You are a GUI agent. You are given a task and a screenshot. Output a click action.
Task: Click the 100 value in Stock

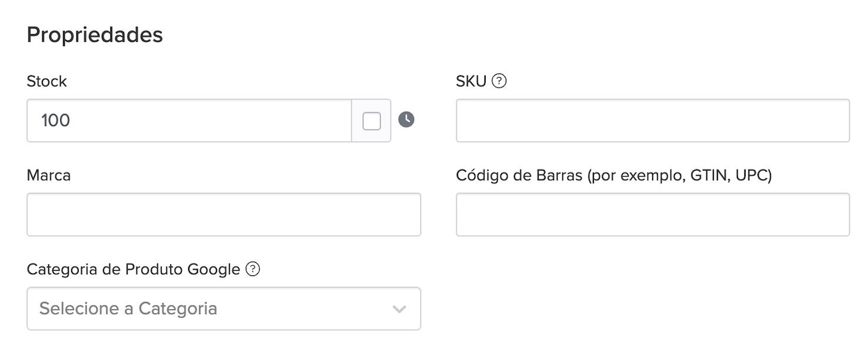56,121
